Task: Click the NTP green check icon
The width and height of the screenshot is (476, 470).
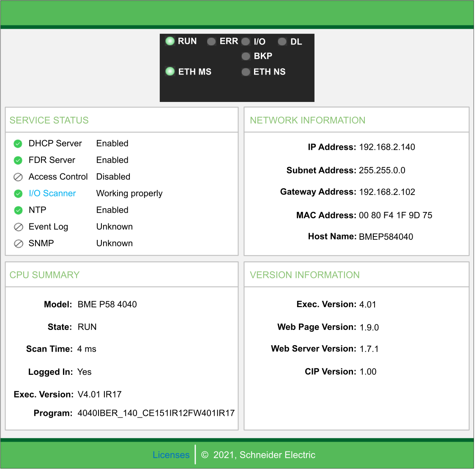Action: tap(18, 210)
